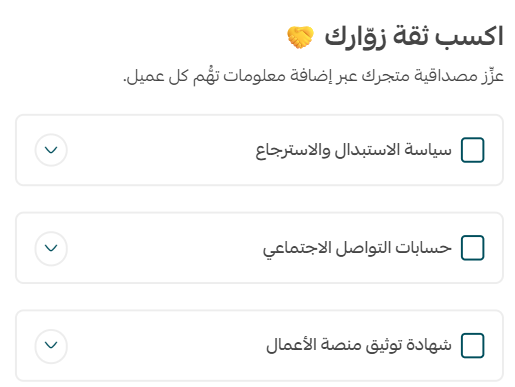Viewport: 515px width, 387px height.
Task: Click the chevron icon for شهادة توثيق منصة الأعمال
Action: [51, 345]
